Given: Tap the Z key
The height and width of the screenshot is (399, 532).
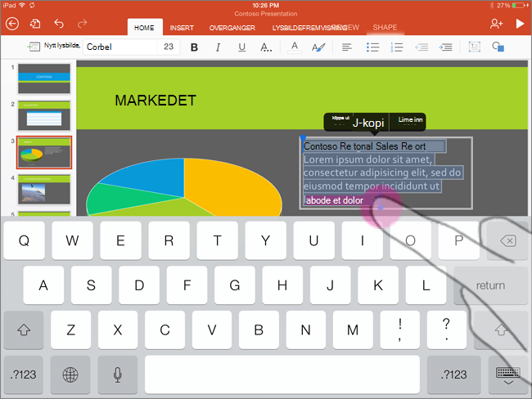Looking at the screenshot, I should (x=70, y=330).
